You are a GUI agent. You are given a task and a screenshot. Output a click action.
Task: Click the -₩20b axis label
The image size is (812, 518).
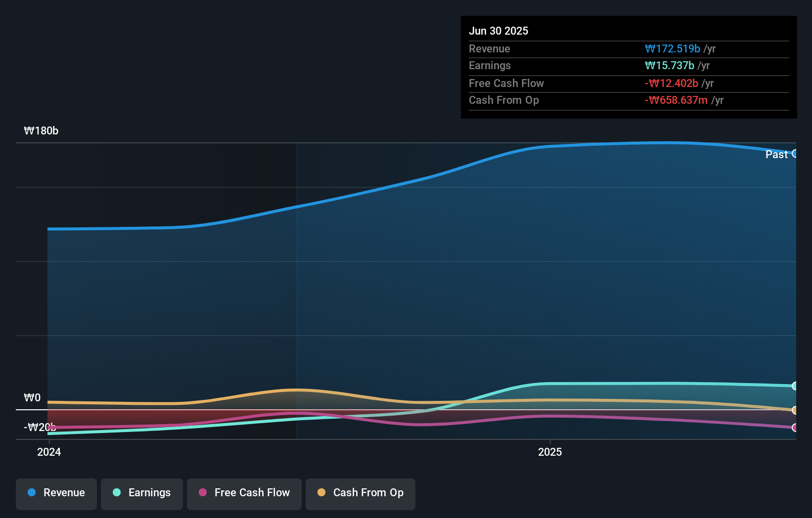(39, 428)
